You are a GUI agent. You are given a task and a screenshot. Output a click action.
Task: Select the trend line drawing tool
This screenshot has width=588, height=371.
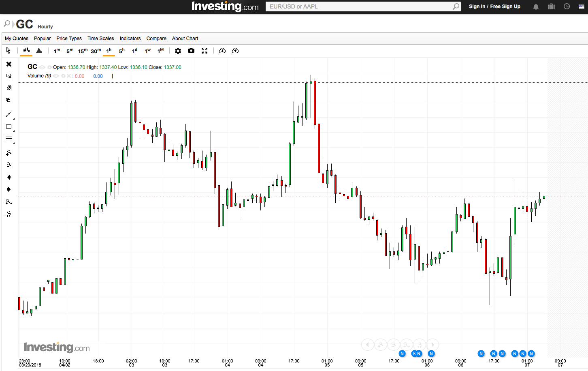pos(9,114)
